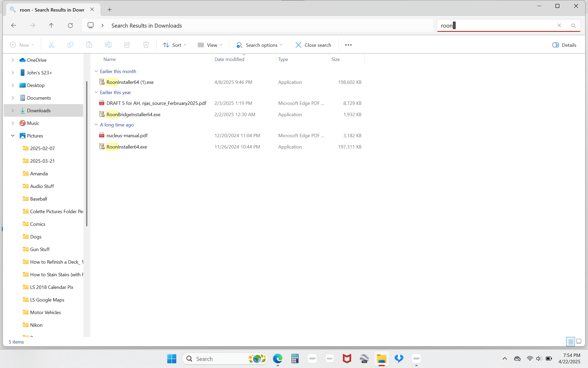Refresh the search results
Viewport: 588px width, 368px height.
pos(70,25)
